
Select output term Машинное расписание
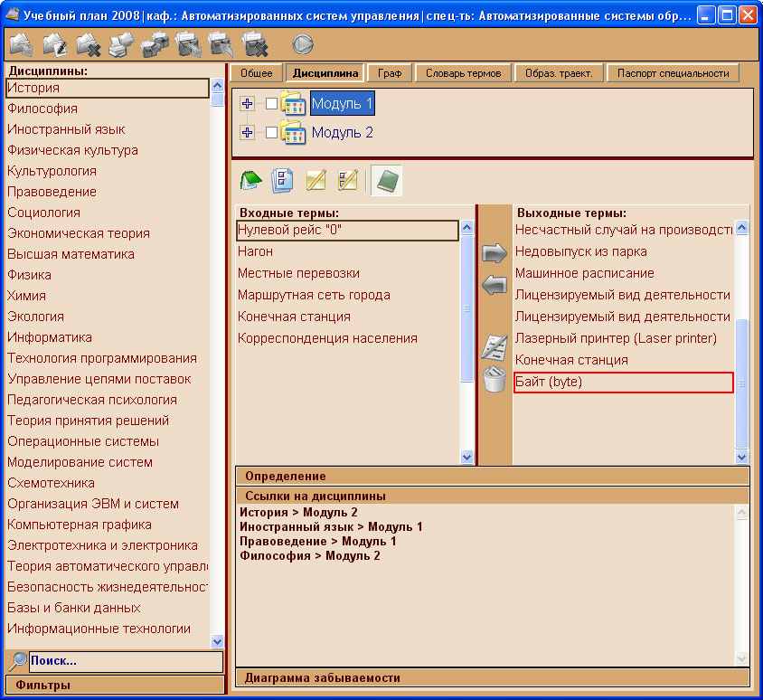tap(624, 273)
